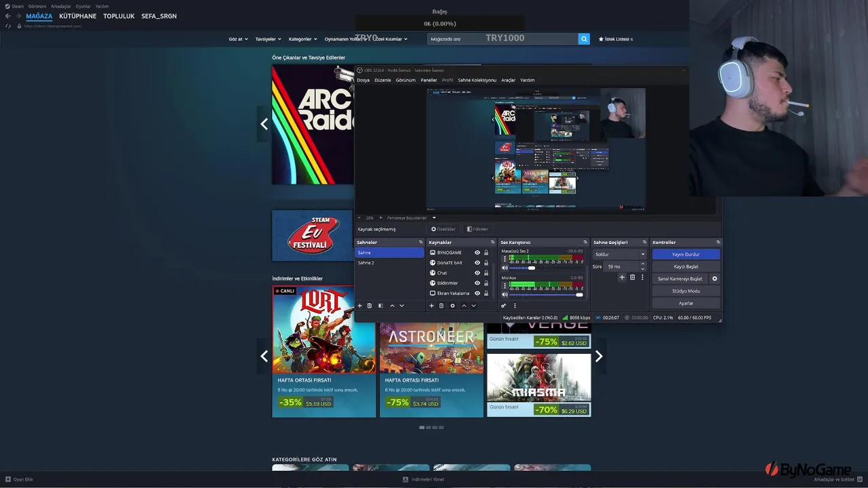Zoom in OBS preview plus
868x488 pixels.
pos(380,218)
